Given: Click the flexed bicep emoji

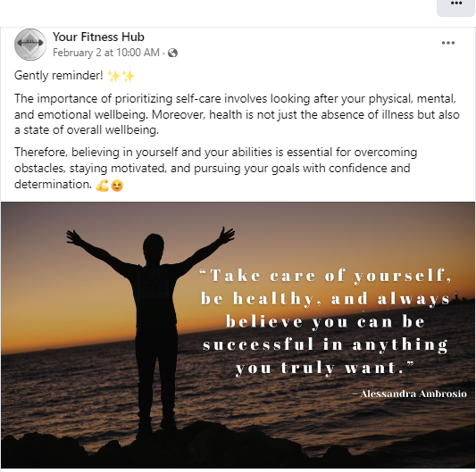Looking at the screenshot, I should (102, 185).
